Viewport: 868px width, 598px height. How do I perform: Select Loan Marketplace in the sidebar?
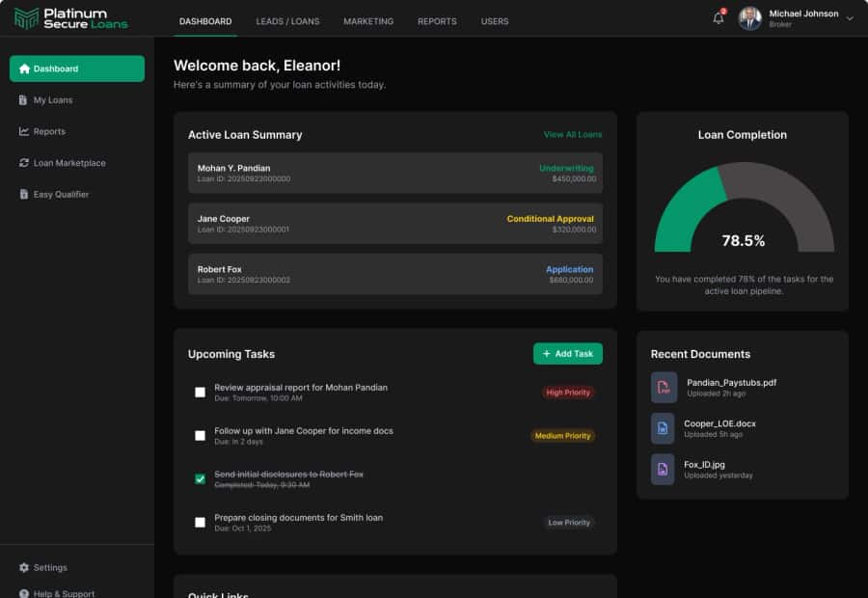coord(77,163)
